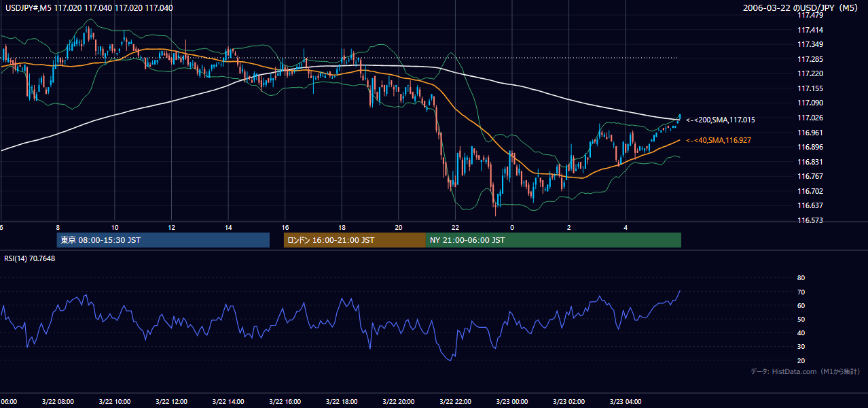Click hour tick '0' under price chart
The height and width of the screenshot is (408, 868).
click(512, 227)
